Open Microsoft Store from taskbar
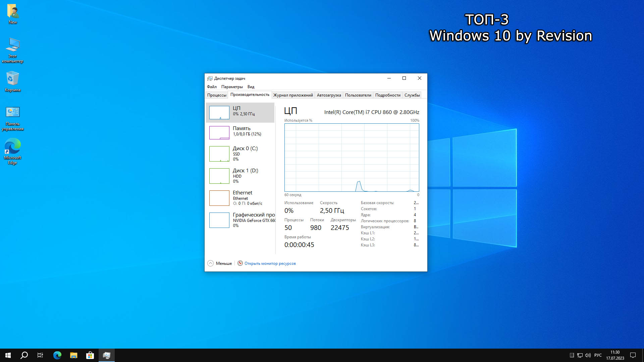 pyautogui.click(x=90, y=355)
